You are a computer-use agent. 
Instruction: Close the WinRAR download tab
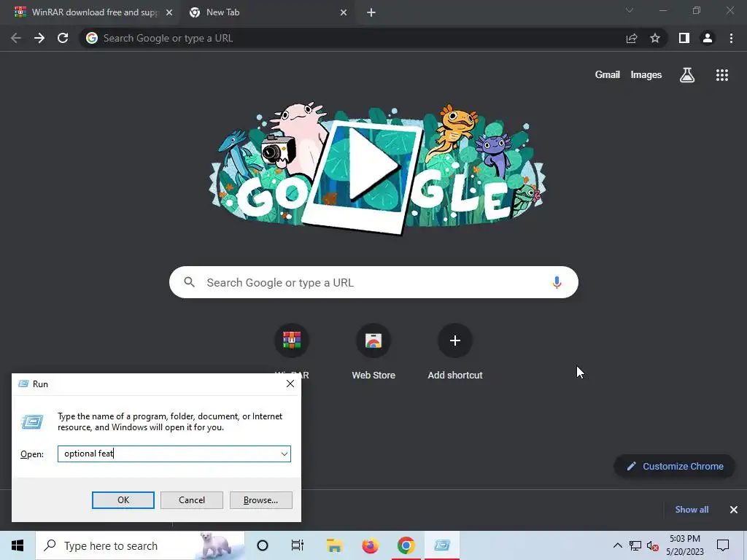pos(169,12)
